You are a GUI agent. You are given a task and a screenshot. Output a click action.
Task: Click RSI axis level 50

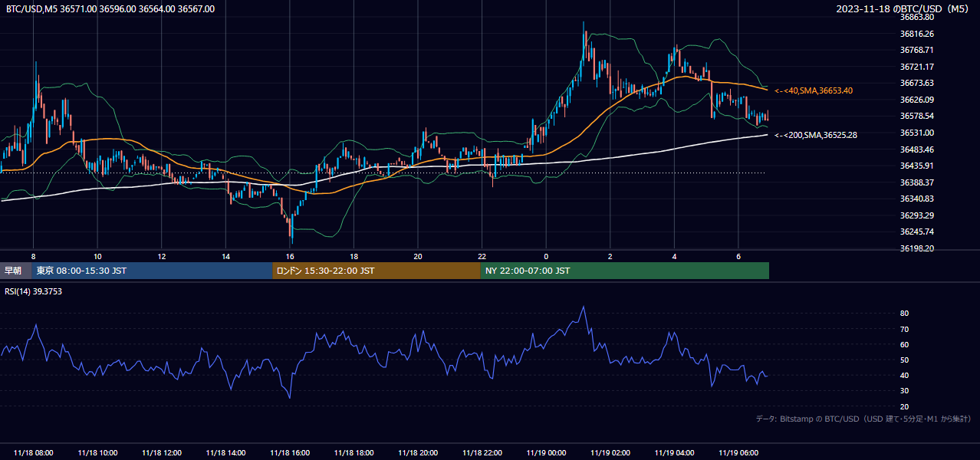click(905, 360)
